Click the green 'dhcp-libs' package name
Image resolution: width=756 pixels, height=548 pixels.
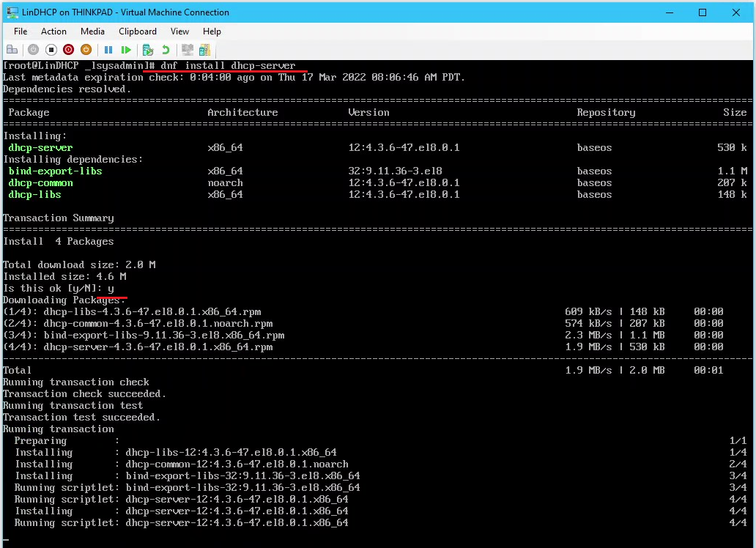click(34, 194)
